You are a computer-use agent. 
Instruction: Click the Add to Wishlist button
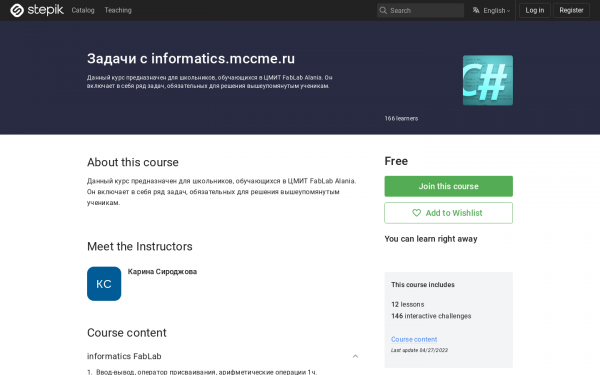[448, 213]
